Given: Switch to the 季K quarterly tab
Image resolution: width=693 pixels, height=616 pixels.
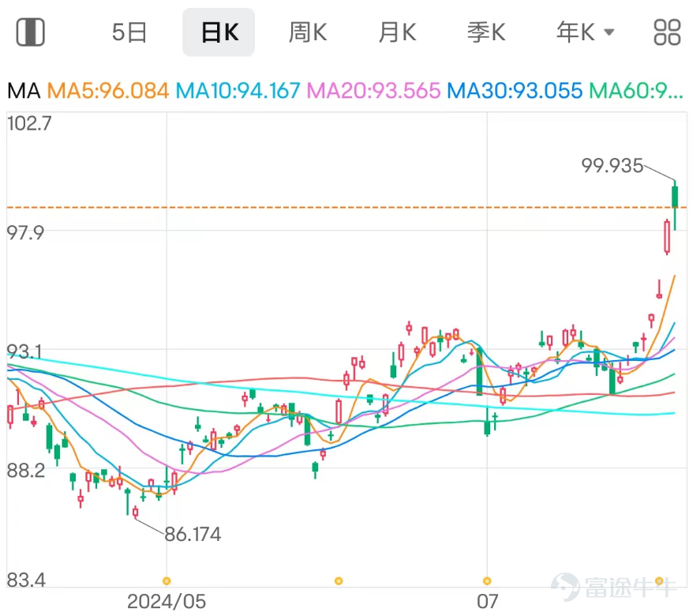Looking at the screenshot, I should [x=486, y=32].
